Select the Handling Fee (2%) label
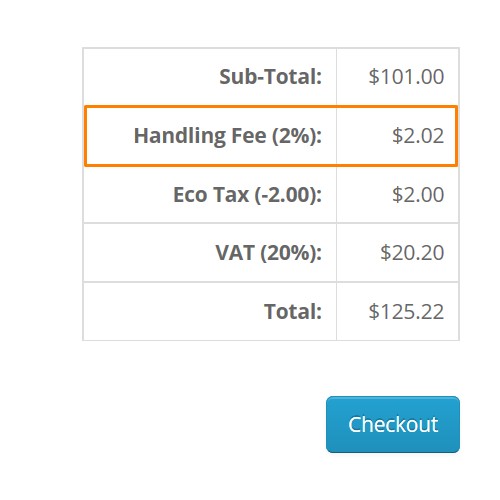The width and height of the screenshot is (500, 500). pos(228,136)
